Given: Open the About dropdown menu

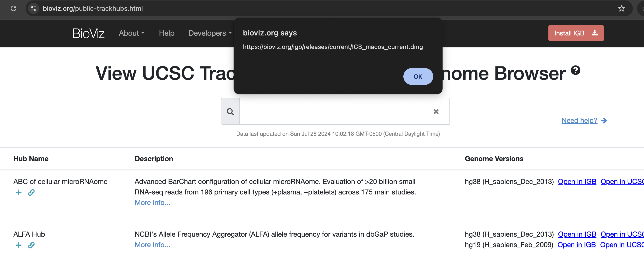Looking at the screenshot, I should coord(132,33).
